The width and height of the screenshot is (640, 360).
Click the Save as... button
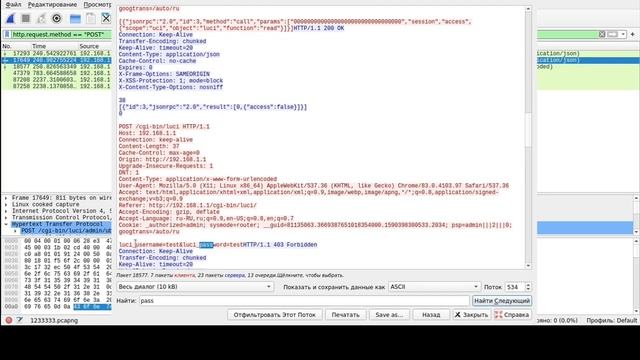click(389, 315)
